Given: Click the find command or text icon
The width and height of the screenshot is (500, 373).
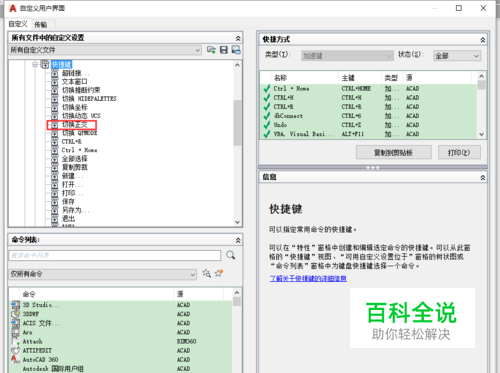Looking at the screenshot, I should click(207, 273).
